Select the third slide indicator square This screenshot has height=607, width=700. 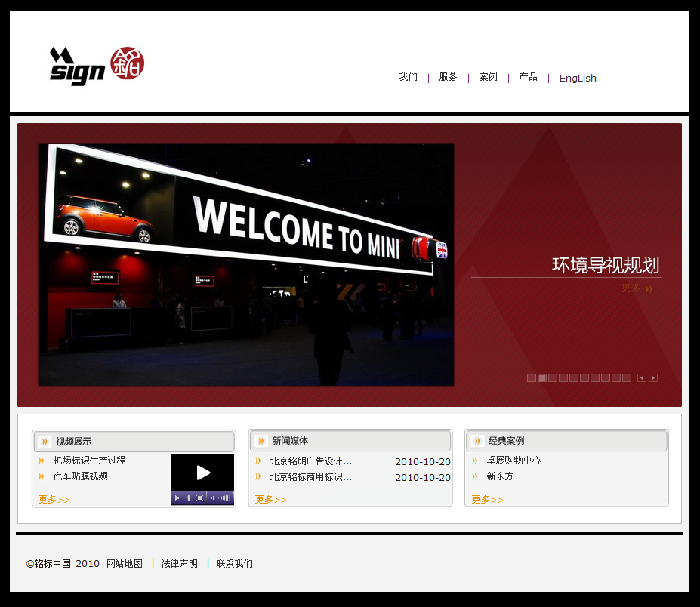[x=553, y=378]
